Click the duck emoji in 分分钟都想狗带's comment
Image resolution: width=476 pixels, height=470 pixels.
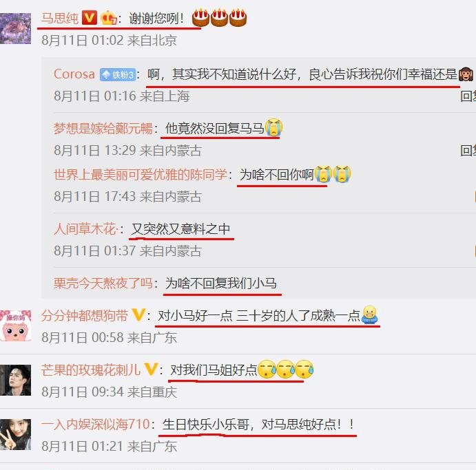(x=369, y=314)
